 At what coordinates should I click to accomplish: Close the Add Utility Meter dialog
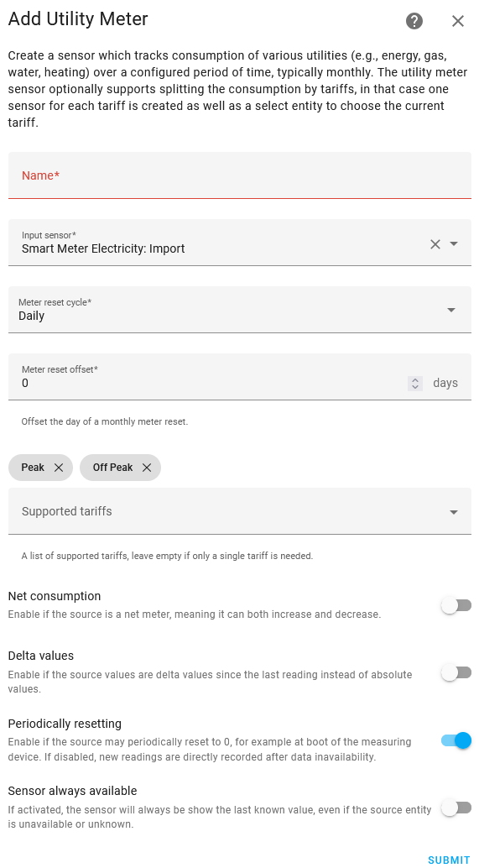pos(457,21)
